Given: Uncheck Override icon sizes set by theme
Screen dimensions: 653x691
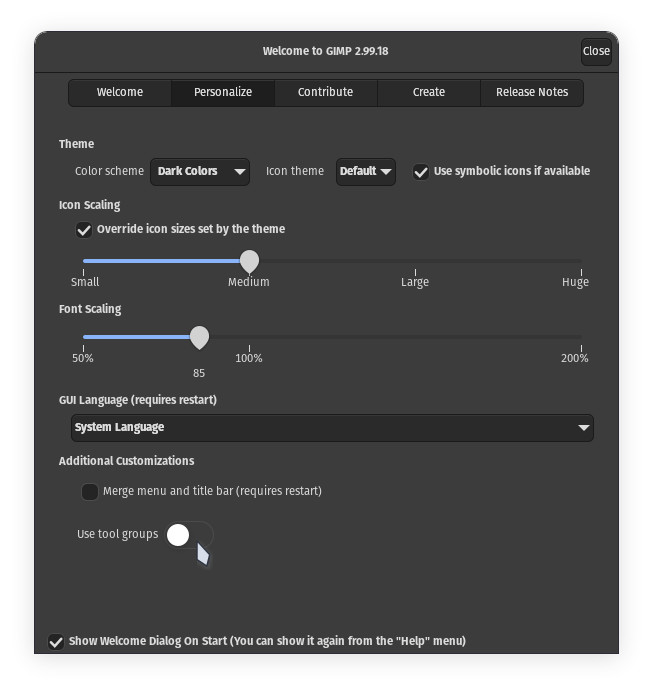Looking at the screenshot, I should click(x=85, y=229).
